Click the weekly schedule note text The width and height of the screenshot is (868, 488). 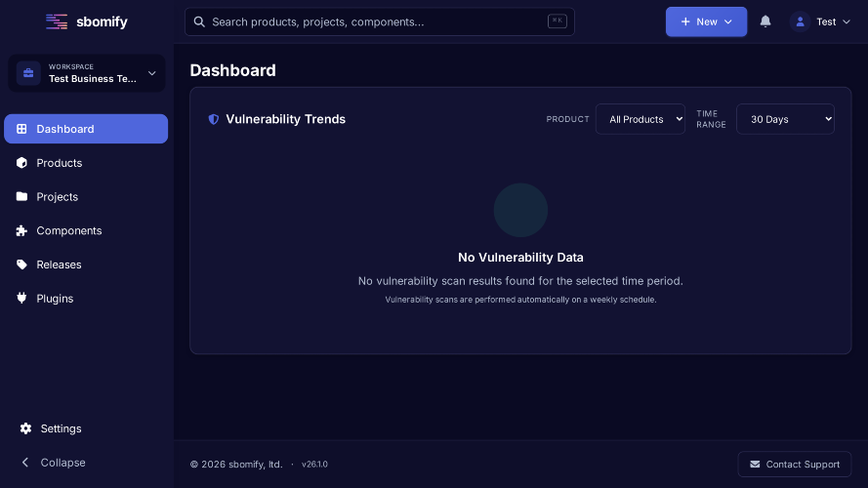[x=520, y=300]
